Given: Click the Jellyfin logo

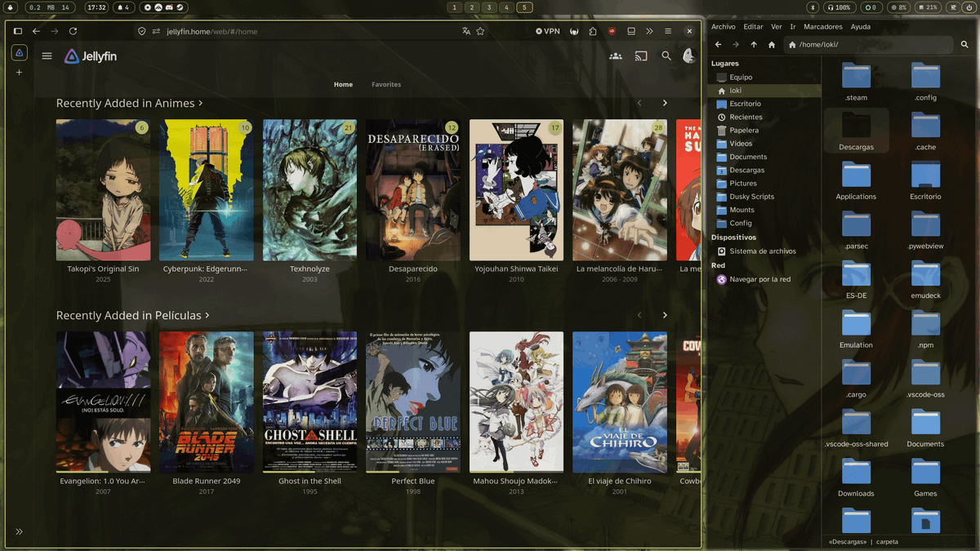Looking at the screenshot, I should pyautogui.click(x=91, y=56).
